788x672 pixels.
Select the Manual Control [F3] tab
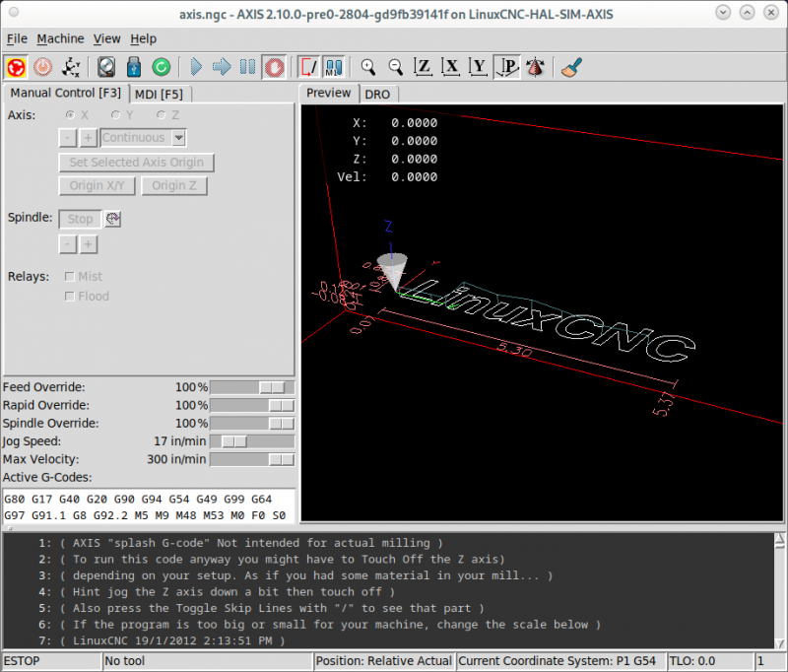point(66,93)
